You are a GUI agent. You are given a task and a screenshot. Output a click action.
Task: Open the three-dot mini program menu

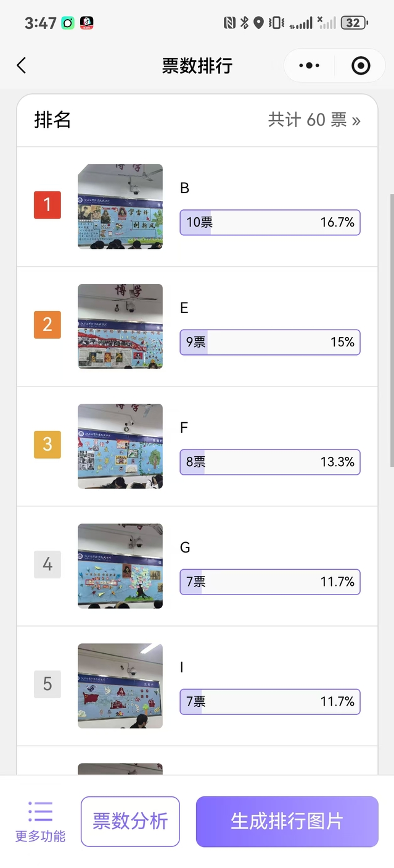(309, 65)
